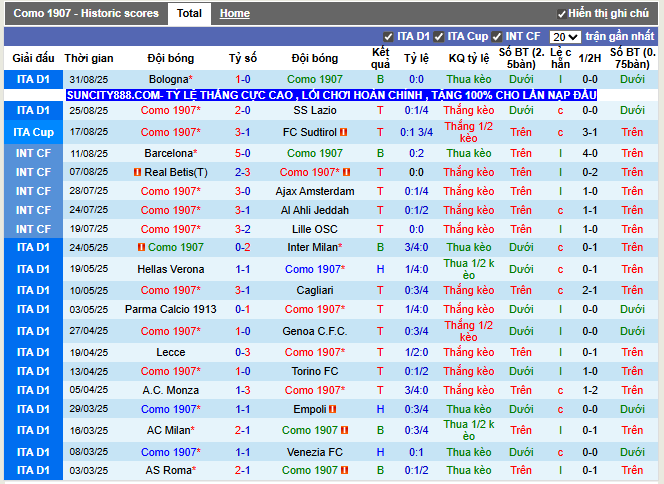Screen dimensions: 664x484
Task: Click the red card icon in the AS Roma match row
Action: coord(344,470)
